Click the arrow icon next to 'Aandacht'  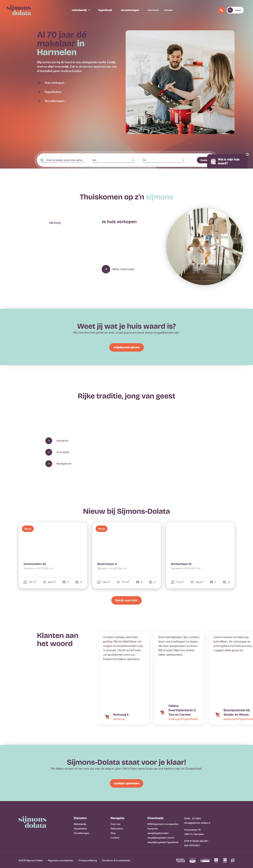[49, 441]
